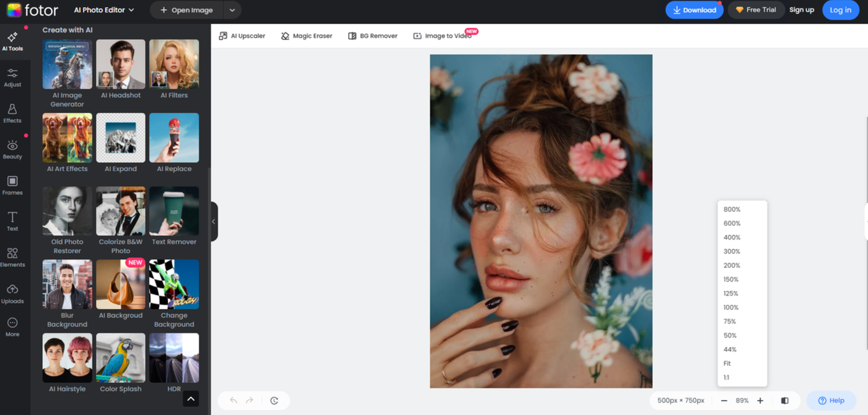
Task: Open the AI Filters tool
Action: 174,69
